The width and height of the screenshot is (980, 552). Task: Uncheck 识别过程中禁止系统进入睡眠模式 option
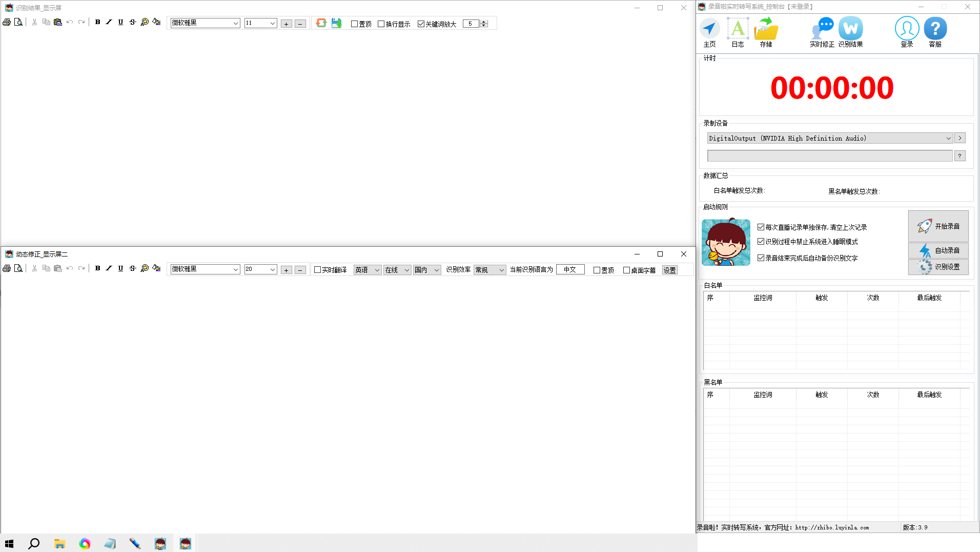click(x=761, y=241)
